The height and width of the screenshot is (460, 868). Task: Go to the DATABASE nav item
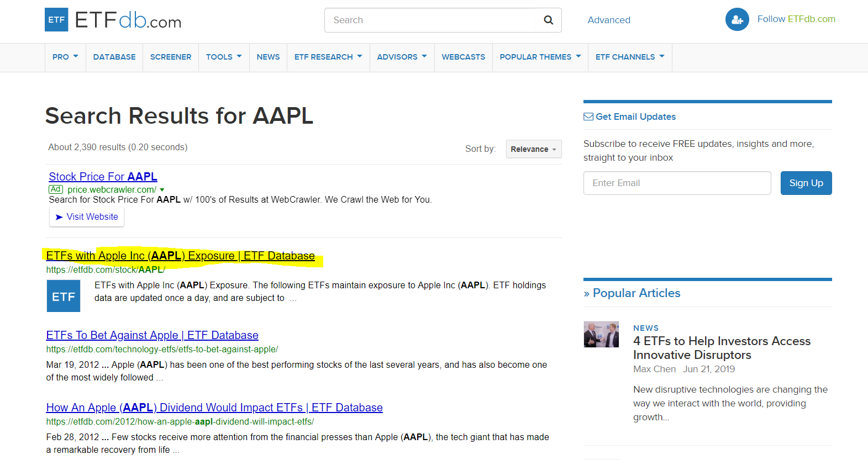pos(114,57)
